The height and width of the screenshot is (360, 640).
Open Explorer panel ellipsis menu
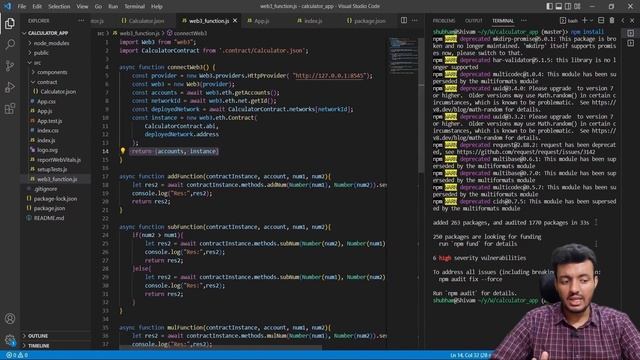tap(81, 20)
